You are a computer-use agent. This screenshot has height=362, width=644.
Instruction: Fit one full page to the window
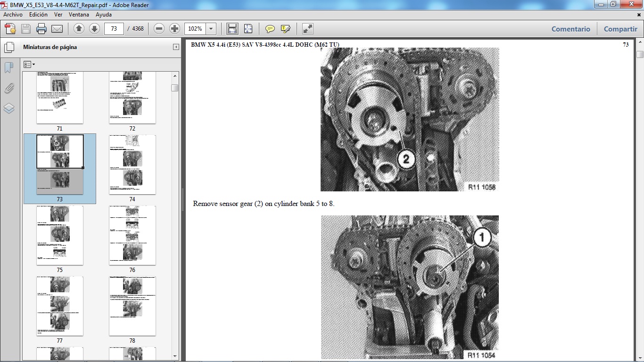248,29
